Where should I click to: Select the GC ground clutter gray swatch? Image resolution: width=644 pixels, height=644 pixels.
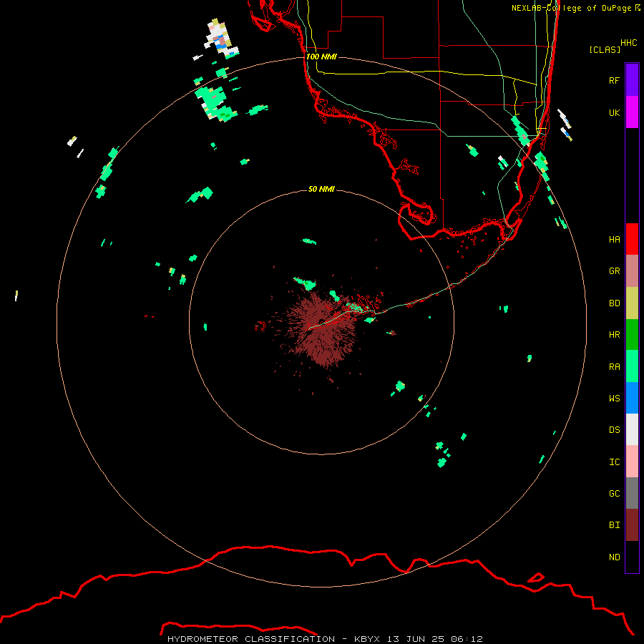point(632,493)
